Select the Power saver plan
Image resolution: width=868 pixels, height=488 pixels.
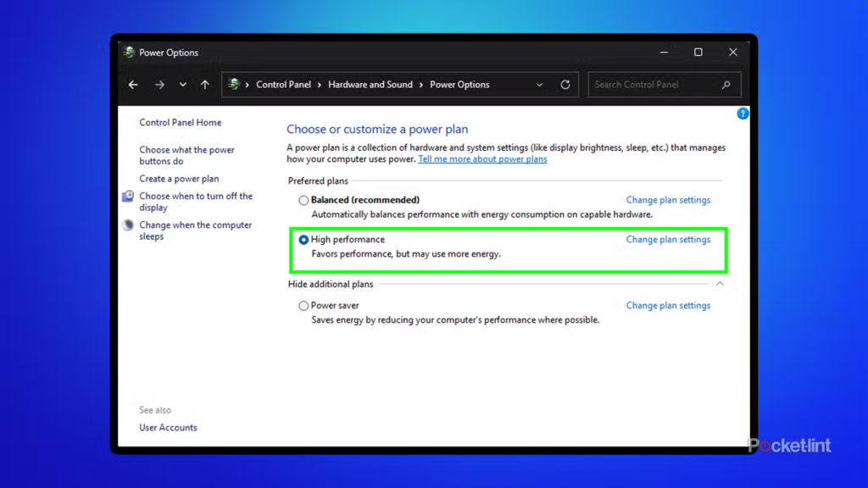[x=303, y=306]
